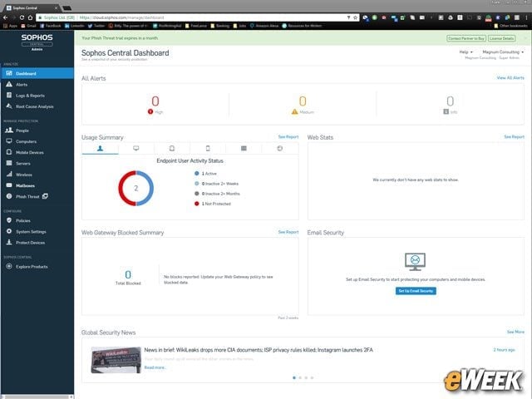Viewport: 532px width, 399px height.
Task: Click See More for Global Security News
Action: pos(515,332)
